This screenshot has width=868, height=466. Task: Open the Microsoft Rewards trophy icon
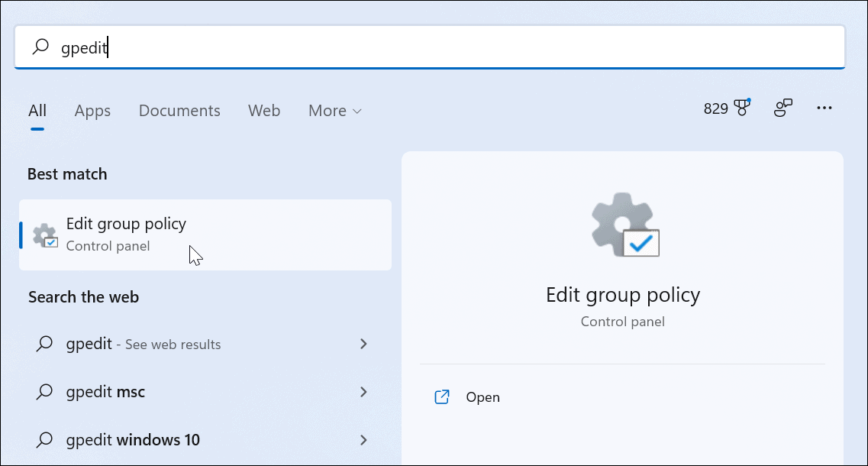742,108
